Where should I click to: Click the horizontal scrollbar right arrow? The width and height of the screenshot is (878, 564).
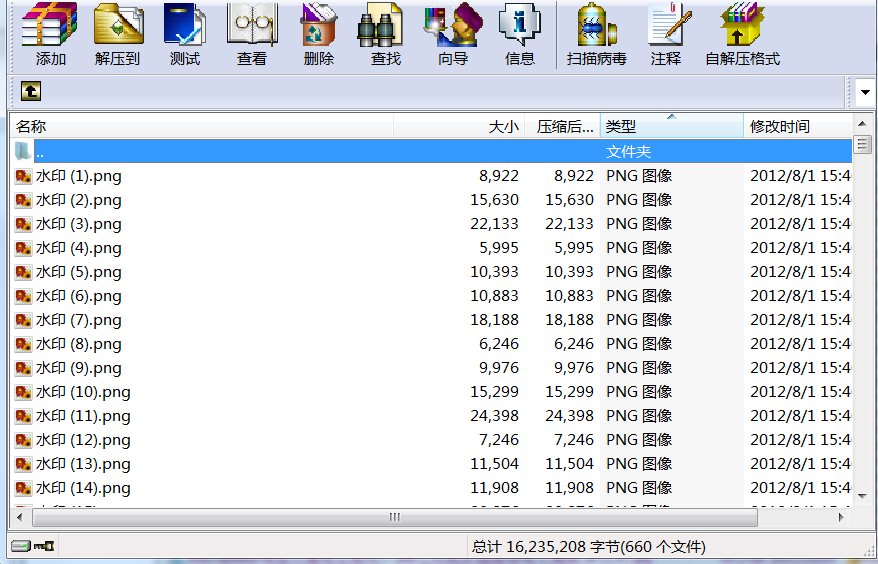[842, 518]
